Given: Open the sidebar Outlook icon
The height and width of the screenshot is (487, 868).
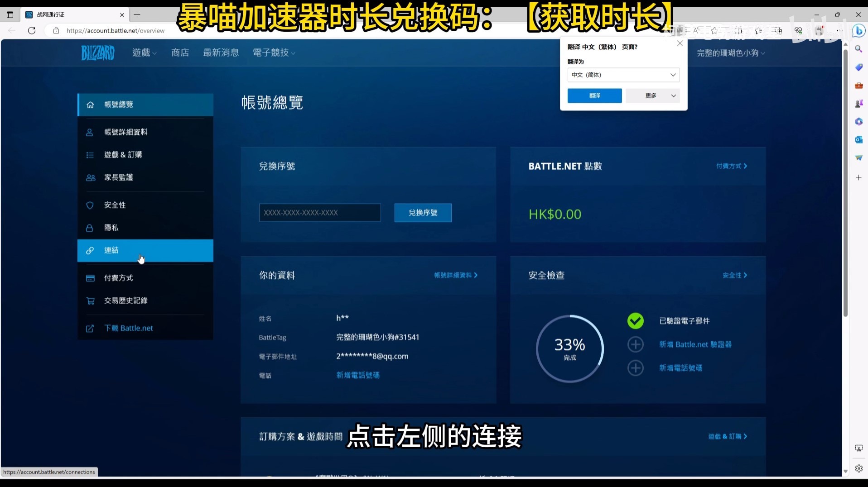Looking at the screenshot, I should pyautogui.click(x=858, y=139).
